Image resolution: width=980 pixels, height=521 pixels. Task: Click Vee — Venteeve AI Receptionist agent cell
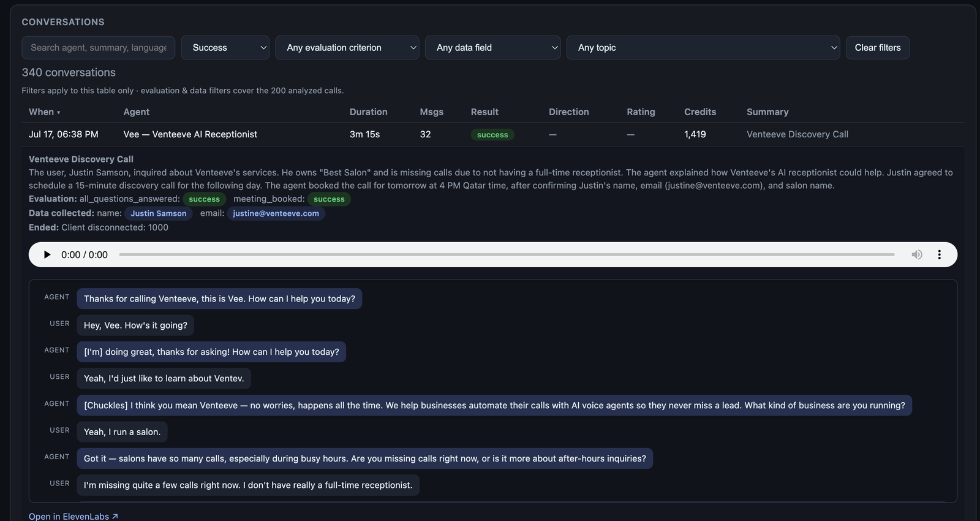click(190, 134)
